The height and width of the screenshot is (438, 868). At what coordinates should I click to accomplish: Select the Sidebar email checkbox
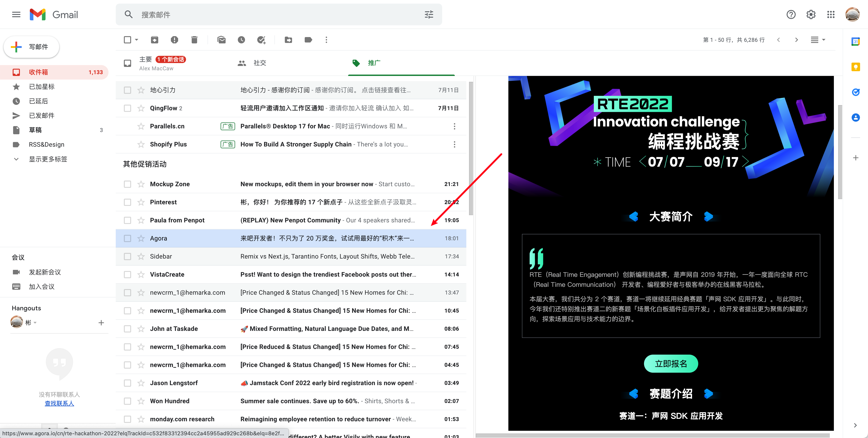click(x=127, y=256)
